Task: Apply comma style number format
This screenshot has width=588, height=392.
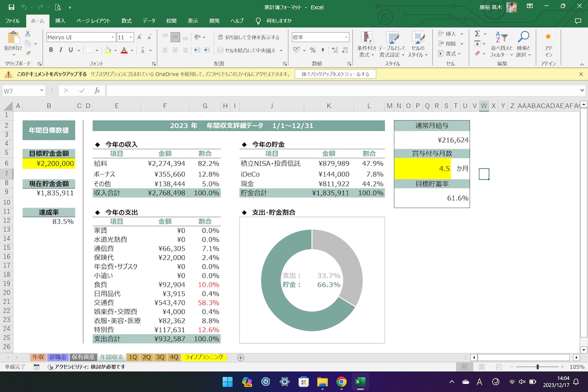Action: point(322,50)
